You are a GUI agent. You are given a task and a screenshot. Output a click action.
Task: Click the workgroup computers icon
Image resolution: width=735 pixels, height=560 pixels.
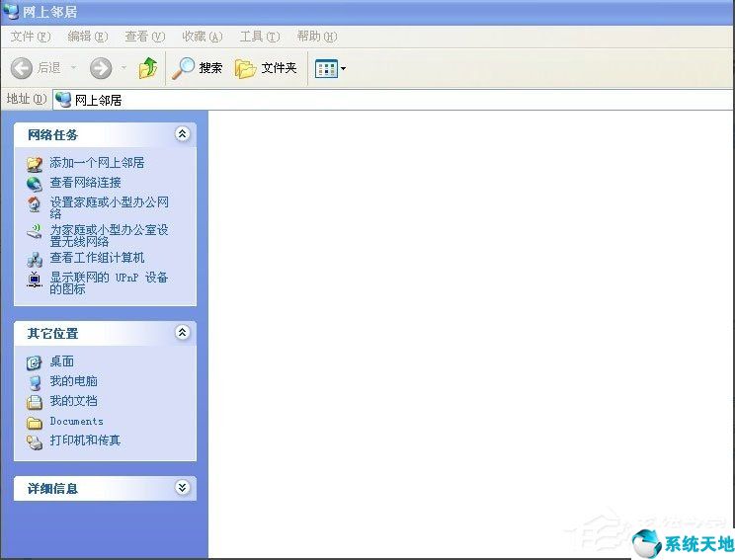click(x=35, y=259)
